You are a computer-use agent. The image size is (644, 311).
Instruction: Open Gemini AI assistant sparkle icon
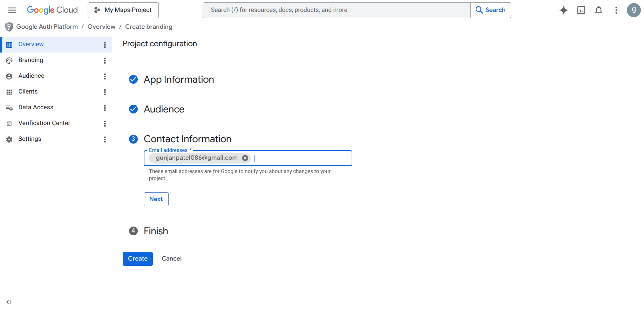click(563, 10)
